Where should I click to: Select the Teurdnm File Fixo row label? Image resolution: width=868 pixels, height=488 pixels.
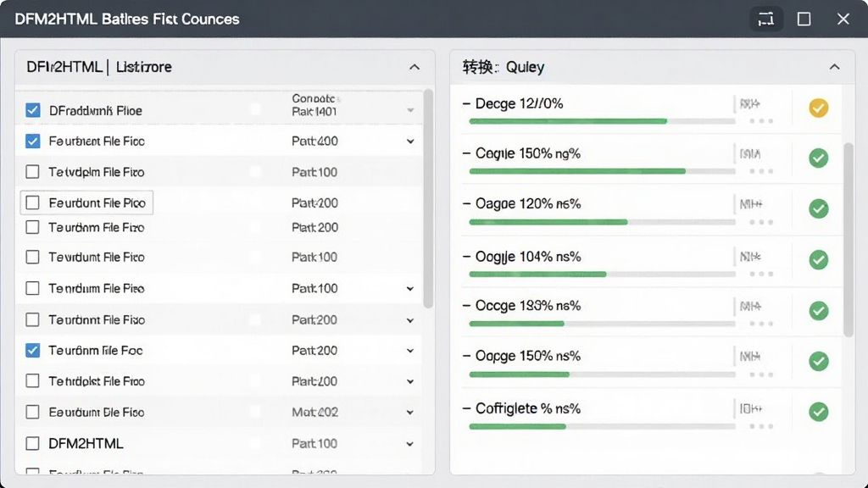(97, 227)
